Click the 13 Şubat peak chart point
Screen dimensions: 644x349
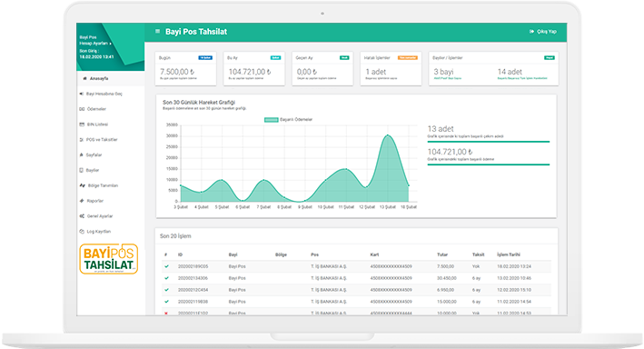pyautogui.click(x=388, y=135)
